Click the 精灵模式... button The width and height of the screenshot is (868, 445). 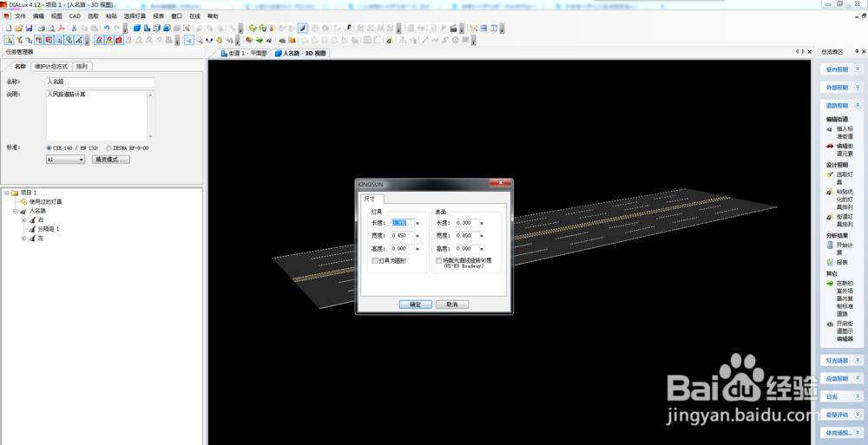click(x=111, y=160)
